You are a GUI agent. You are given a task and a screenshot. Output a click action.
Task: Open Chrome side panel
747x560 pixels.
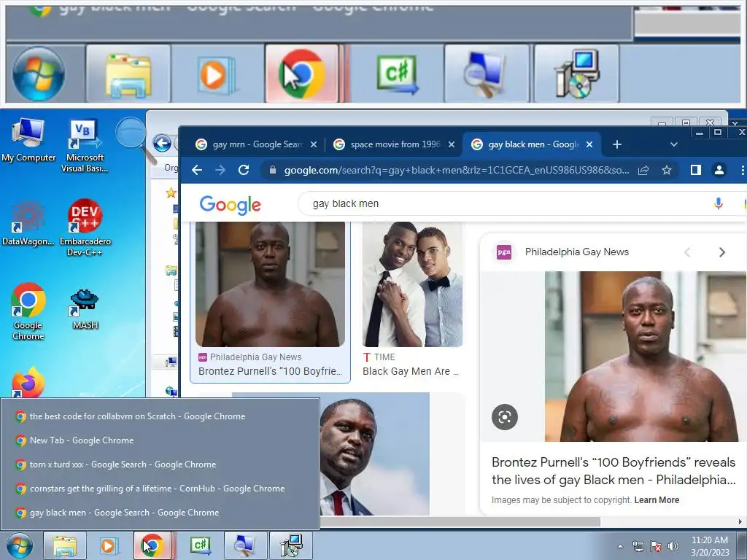[x=695, y=170]
